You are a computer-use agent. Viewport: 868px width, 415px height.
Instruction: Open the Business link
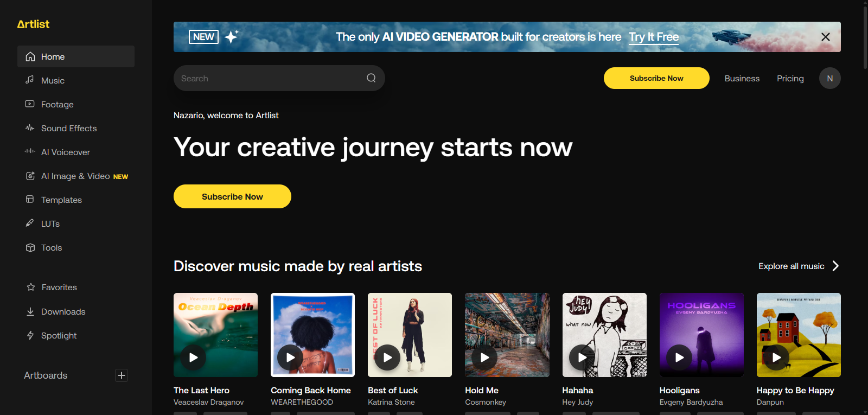[742, 78]
